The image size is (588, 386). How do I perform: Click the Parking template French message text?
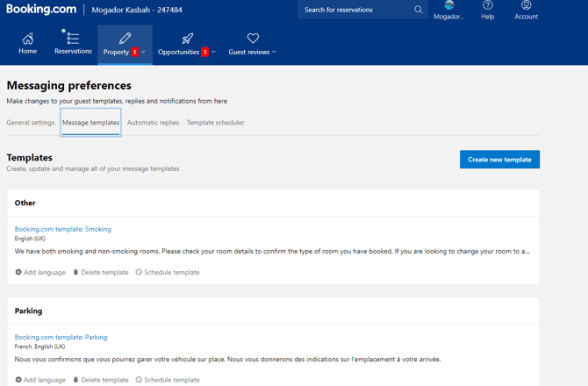(227, 359)
